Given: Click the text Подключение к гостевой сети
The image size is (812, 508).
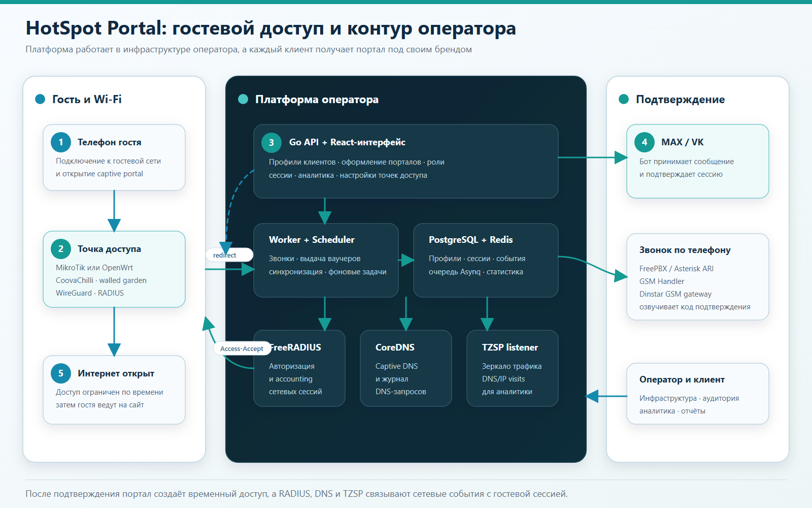Looking at the screenshot, I should (108, 161).
